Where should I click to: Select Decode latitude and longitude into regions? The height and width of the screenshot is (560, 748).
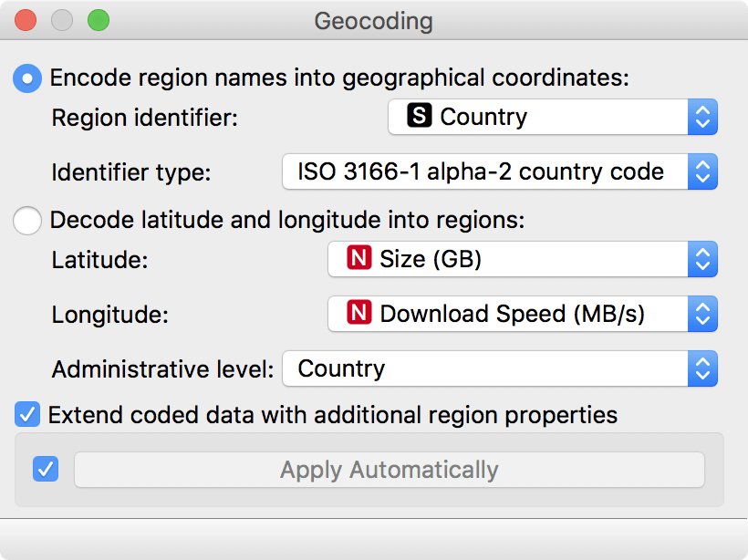[27, 221]
